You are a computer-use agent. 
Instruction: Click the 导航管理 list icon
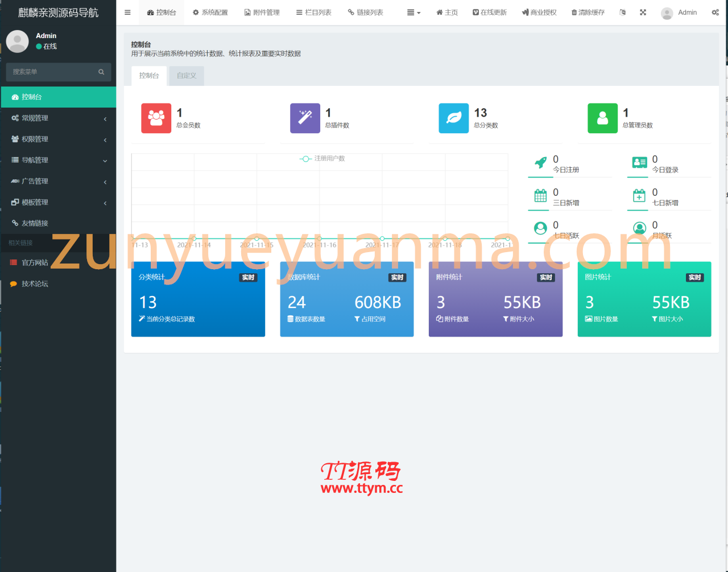(15, 160)
